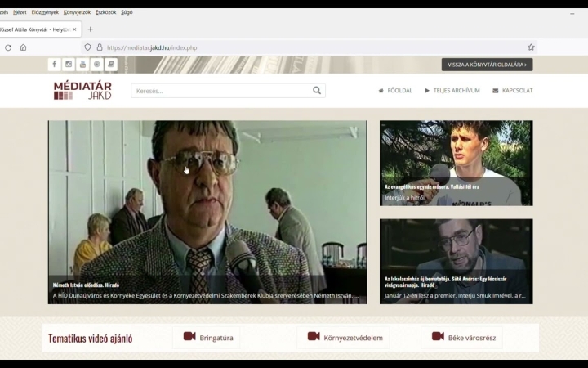This screenshot has width=588, height=368.
Task: Open the Előzmények menu
Action: [45, 12]
